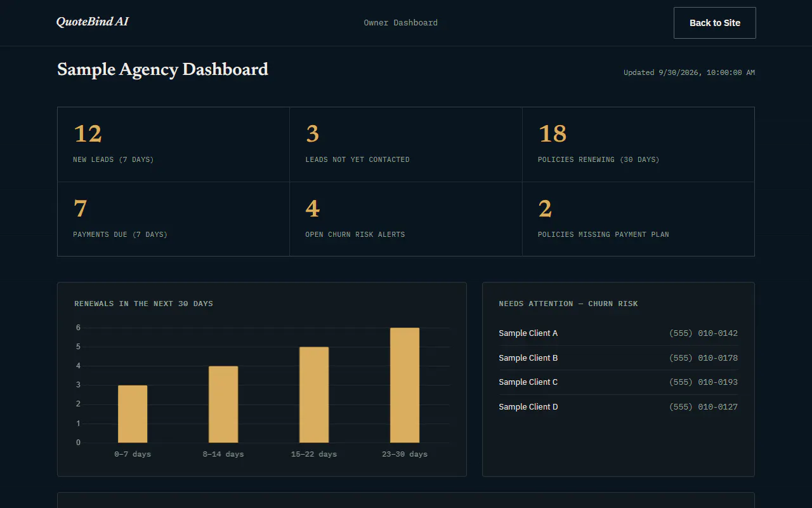The height and width of the screenshot is (508, 812).
Task: Open the 3 Leads Not Yet Contacted card
Action: [406, 144]
